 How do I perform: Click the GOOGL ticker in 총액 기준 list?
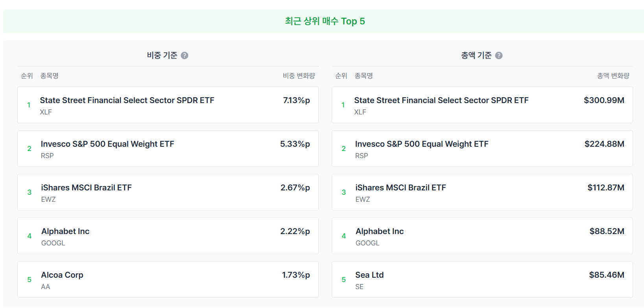tap(367, 243)
